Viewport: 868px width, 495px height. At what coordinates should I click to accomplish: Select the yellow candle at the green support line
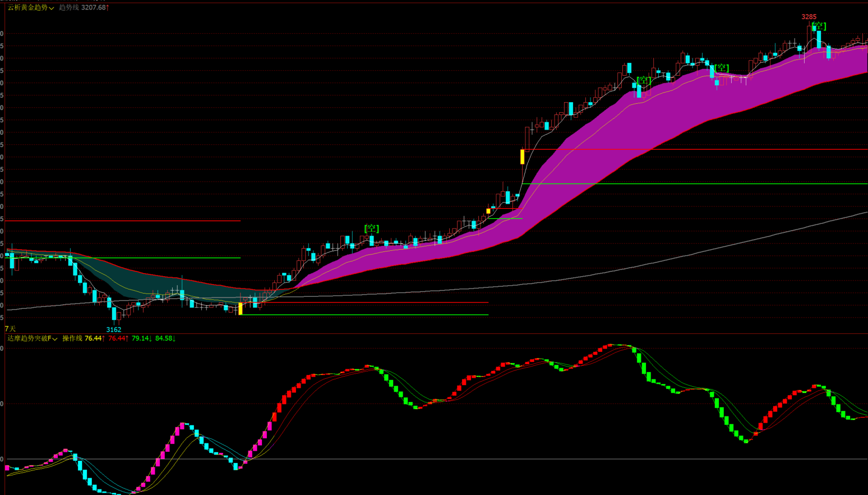241,309
